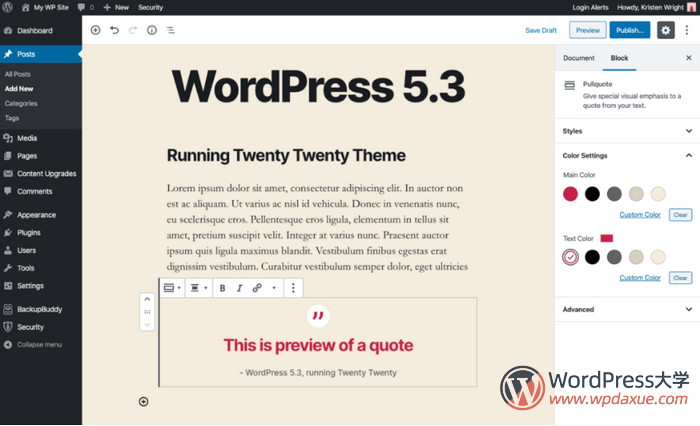Viewport: 700px width, 426px height.
Task: Toggle italic formatting
Action: [x=239, y=288]
